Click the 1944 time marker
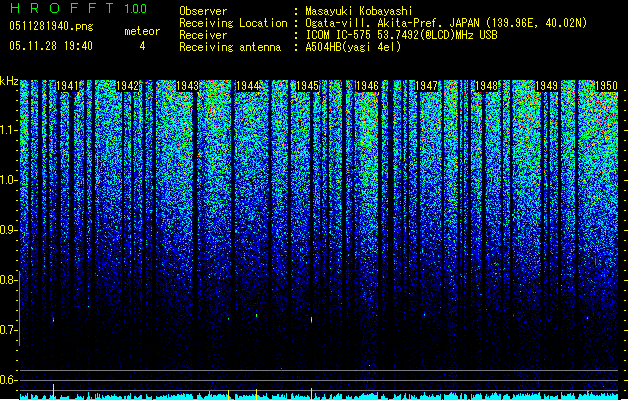 pyautogui.click(x=248, y=86)
